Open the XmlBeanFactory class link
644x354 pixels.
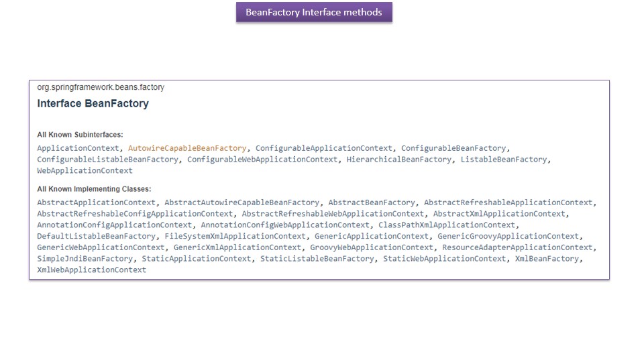(547, 259)
